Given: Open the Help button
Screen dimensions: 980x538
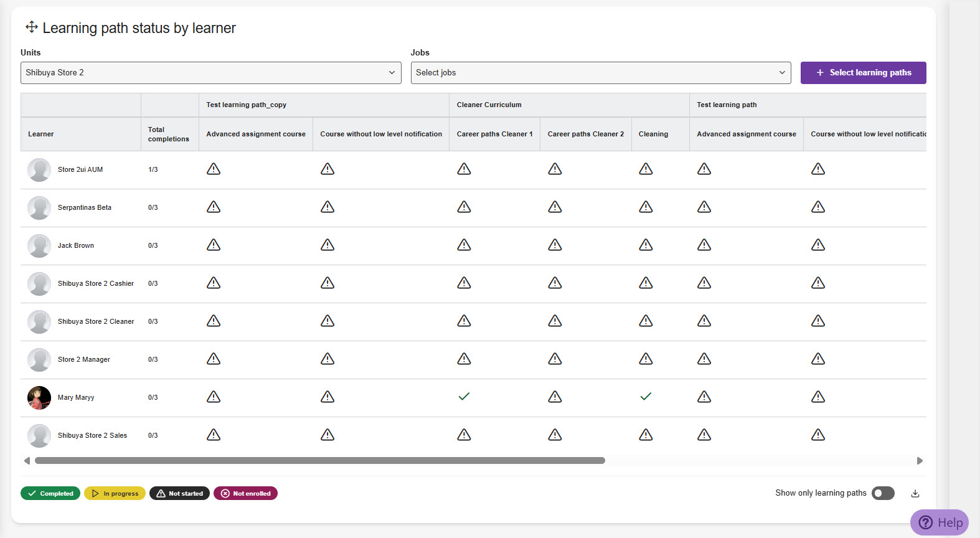Looking at the screenshot, I should pyautogui.click(x=940, y=522).
